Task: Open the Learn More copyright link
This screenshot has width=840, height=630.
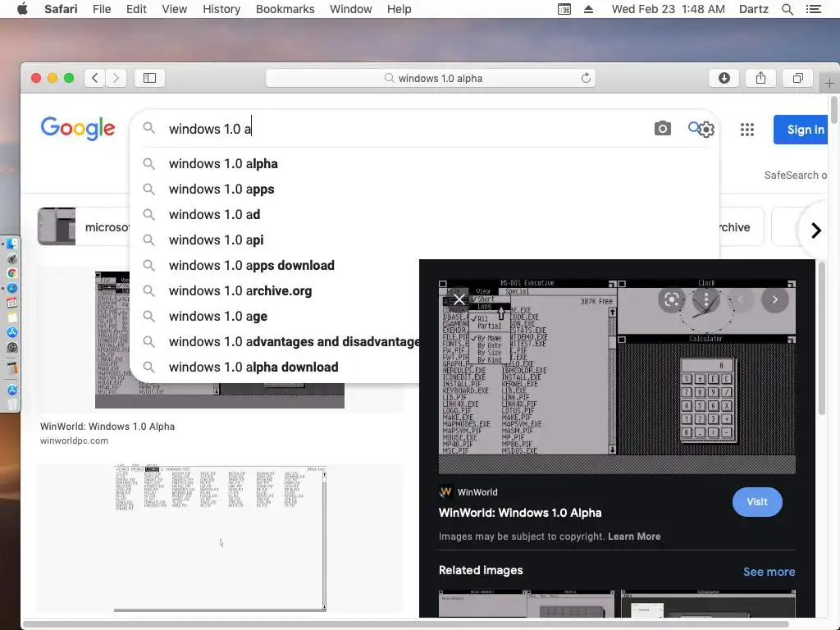Action: click(x=634, y=536)
